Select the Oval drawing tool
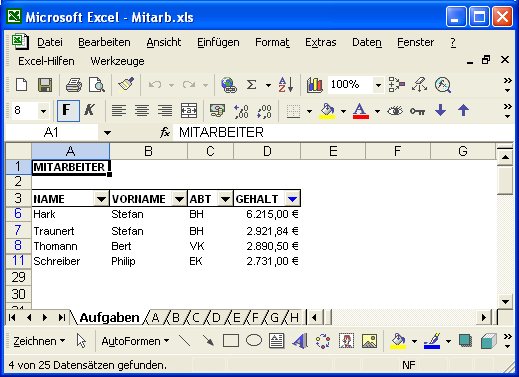Viewport: 519px width, 377px height. [254, 341]
